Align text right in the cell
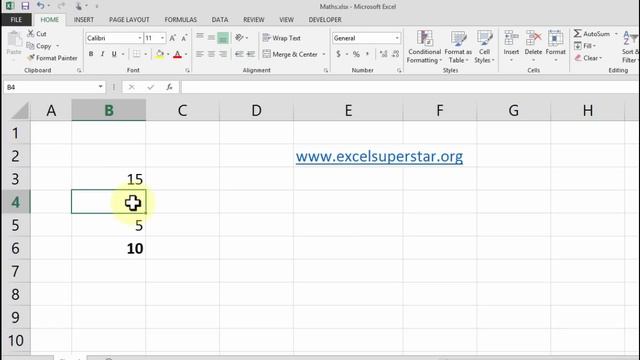Image resolution: width=640 pixels, height=360 pixels. click(x=223, y=54)
